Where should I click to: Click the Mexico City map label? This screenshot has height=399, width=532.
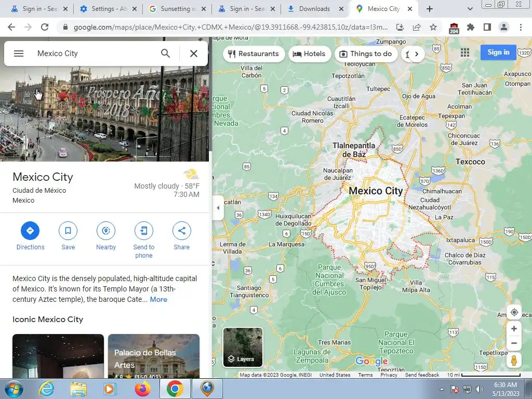(x=376, y=191)
